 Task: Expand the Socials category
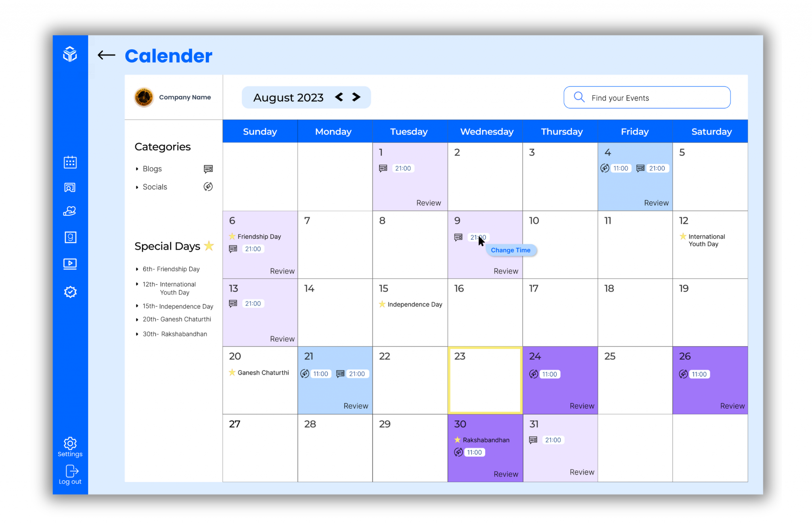137,187
